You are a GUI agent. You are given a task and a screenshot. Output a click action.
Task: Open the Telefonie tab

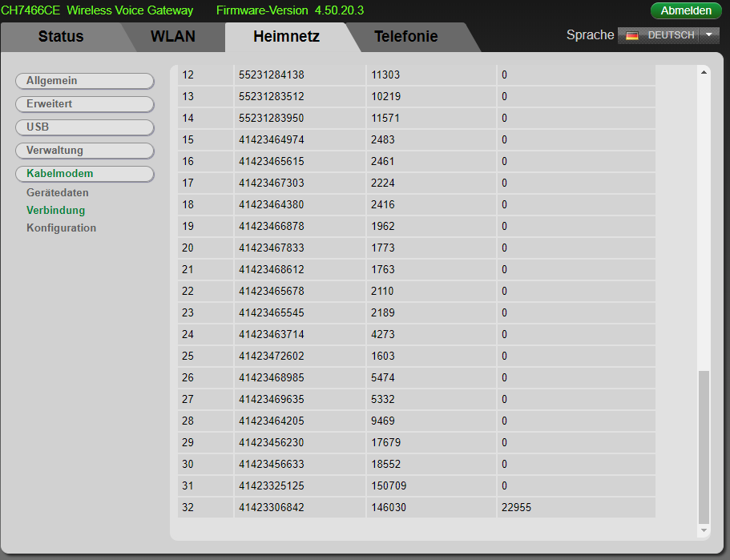tap(406, 36)
